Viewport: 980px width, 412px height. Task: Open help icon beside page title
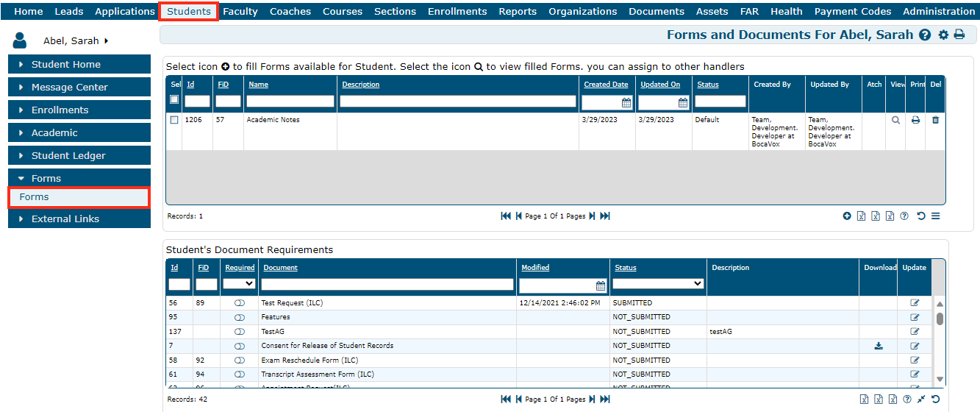click(925, 35)
